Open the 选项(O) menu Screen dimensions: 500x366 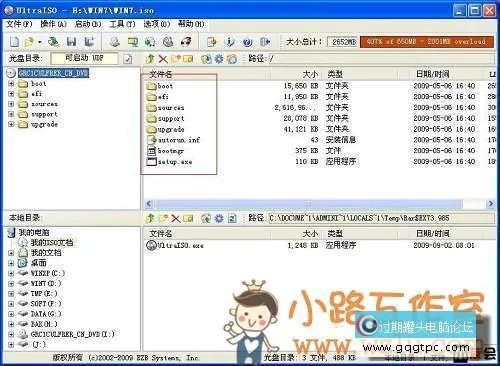pos(157,24)
